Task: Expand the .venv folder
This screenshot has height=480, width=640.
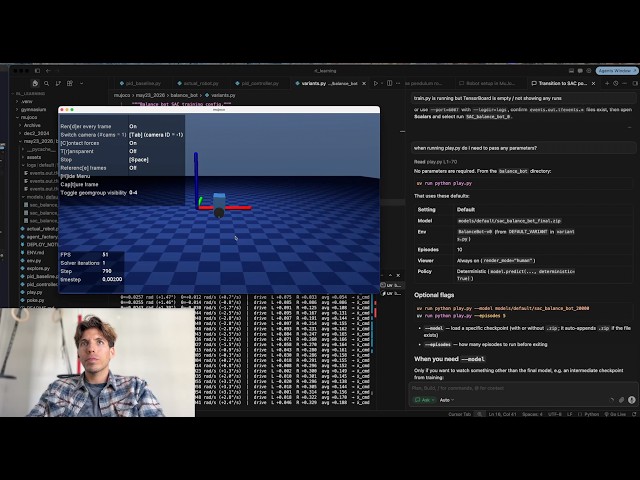Action: pos(27,101)
